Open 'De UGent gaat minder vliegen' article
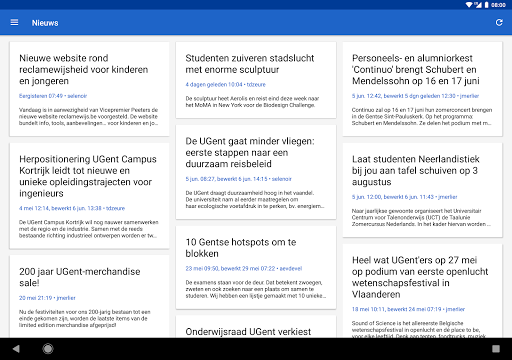The width and height of the screenshot is (512, 360). (x=256, y=172)
